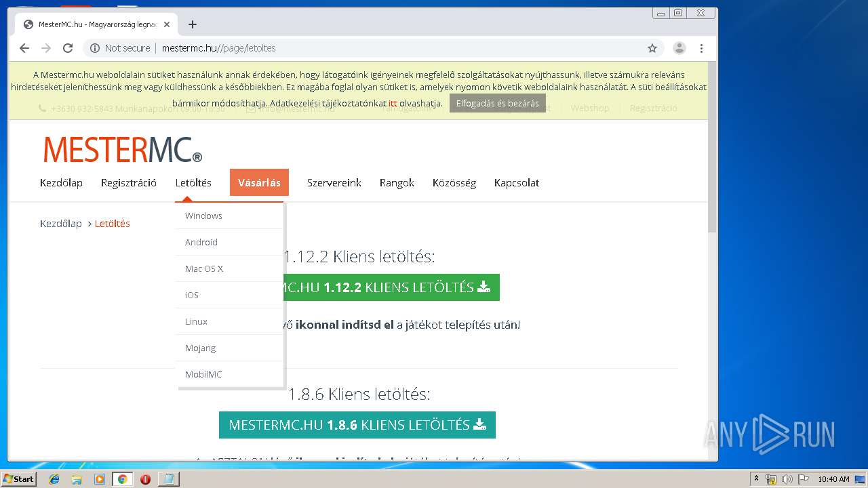Screen dimensions: 868x488
Task: Click Regisztráció link in the top bar
Action: pos(653,108)
